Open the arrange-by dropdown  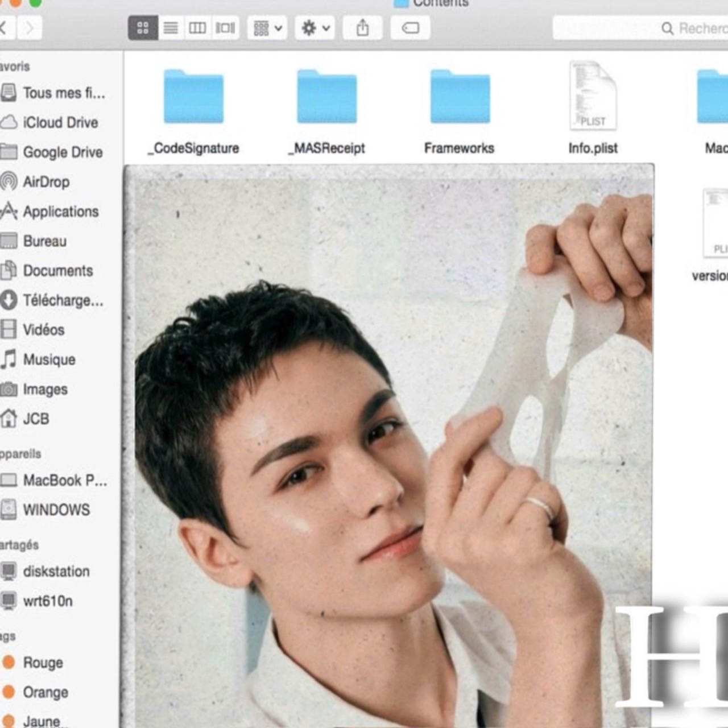click(267, 28)
